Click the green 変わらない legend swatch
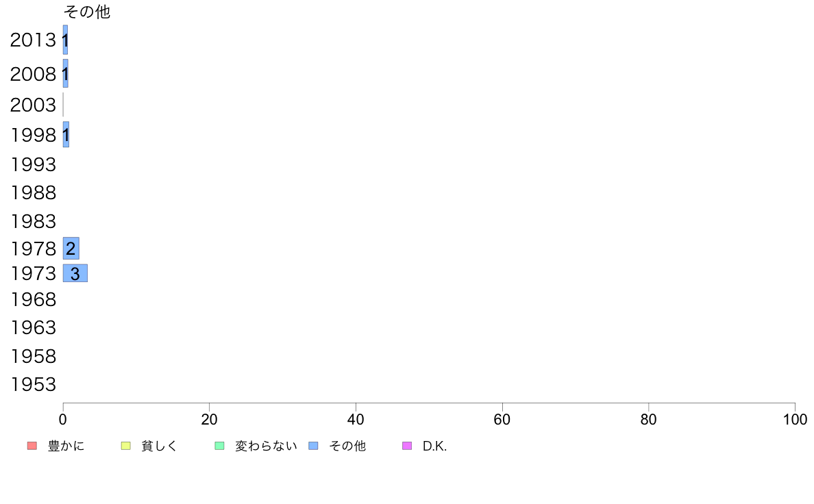The width and height of the screenshot is (814, 504). pyautogui.click(x=219, y=446)
